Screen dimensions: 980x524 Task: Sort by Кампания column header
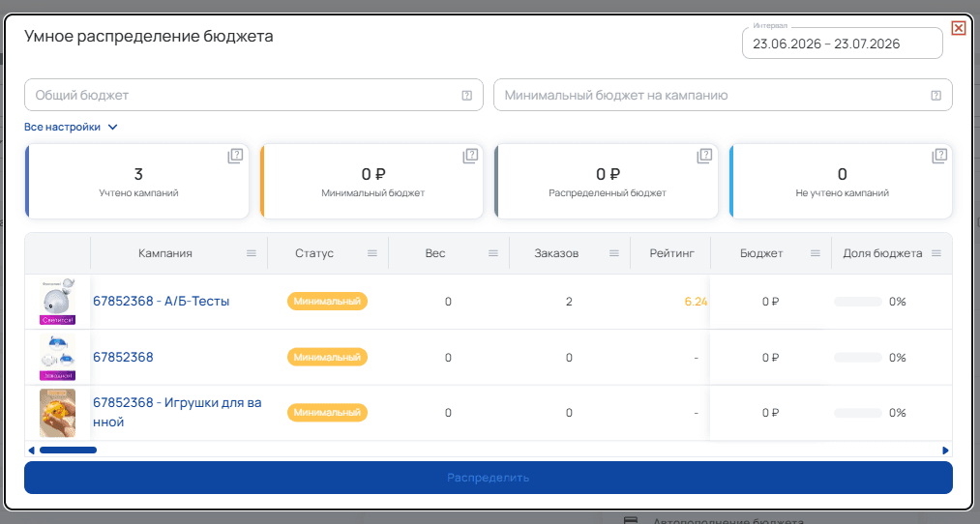[165, 253]
